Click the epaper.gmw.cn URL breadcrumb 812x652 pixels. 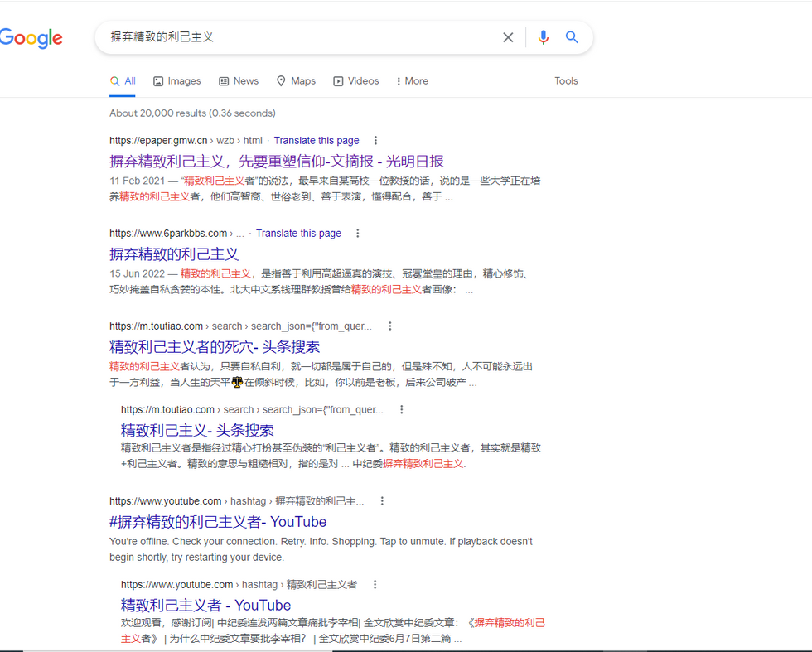186,140
